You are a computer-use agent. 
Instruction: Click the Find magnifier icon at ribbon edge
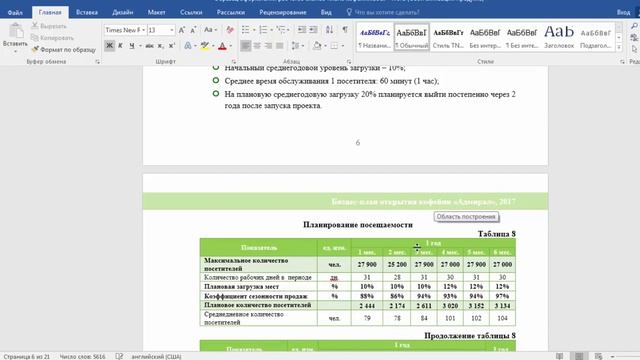(x=634, y=27)
